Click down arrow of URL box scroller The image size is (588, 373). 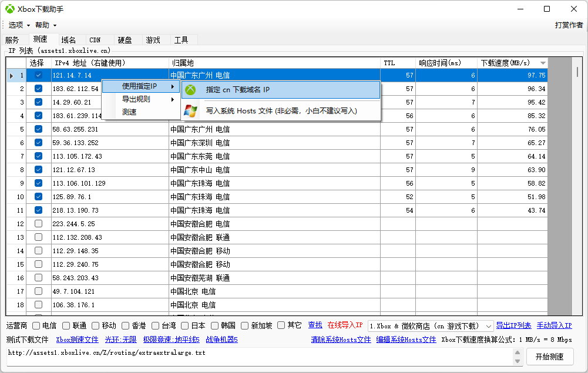tap(518, 361)
